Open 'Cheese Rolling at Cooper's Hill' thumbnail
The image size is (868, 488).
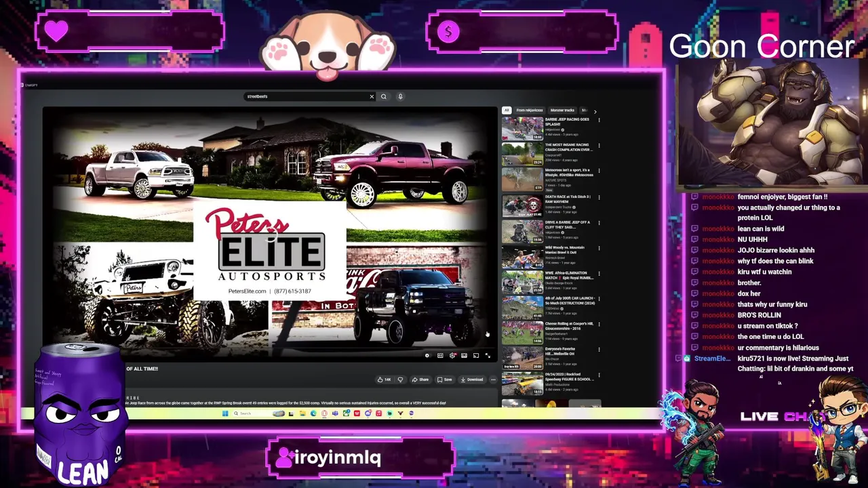(522, 333)
